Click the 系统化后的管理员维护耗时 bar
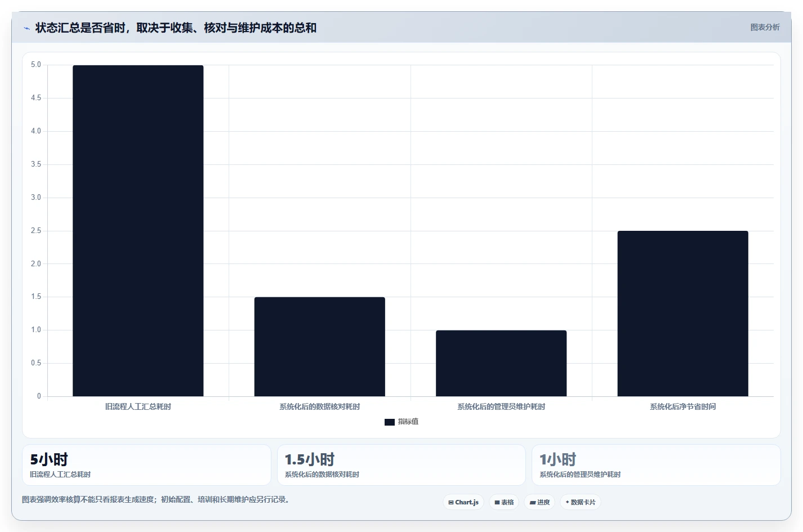 click(x=501, y=363)
